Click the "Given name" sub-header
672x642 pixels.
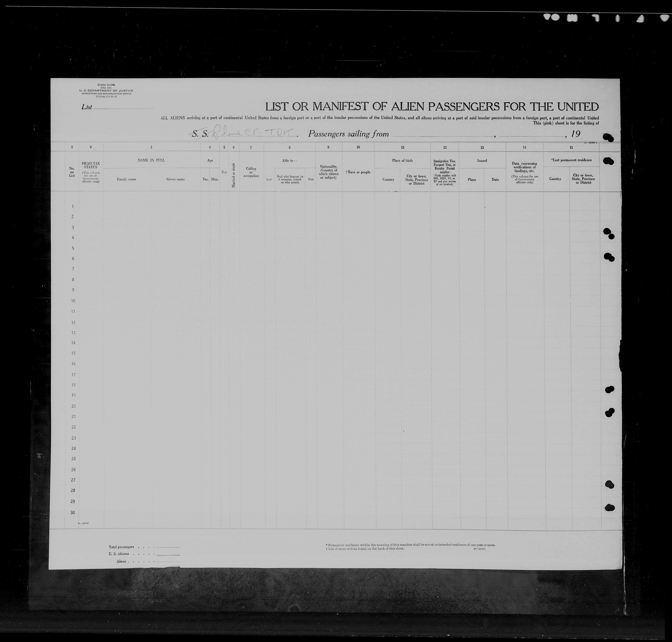(175, 179)
